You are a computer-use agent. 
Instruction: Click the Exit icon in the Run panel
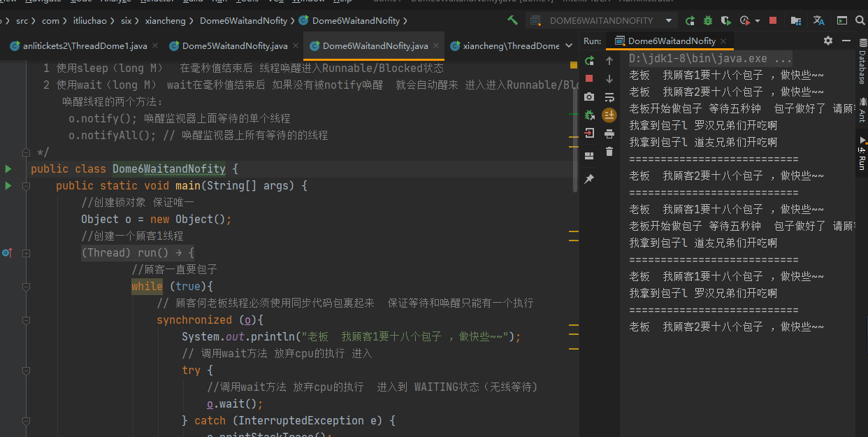589,134
